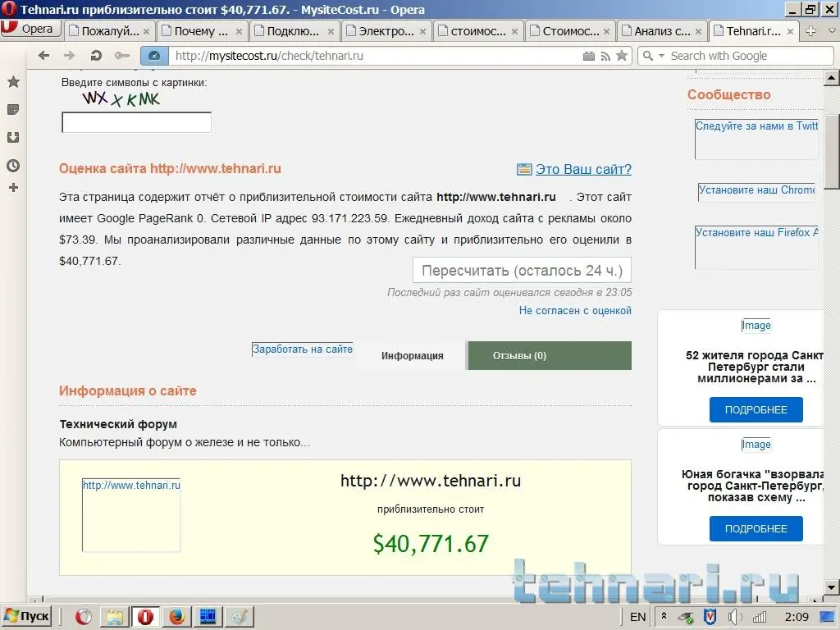Switch to the Почему ... tab
Screen dimensions: 840x630
203,31
